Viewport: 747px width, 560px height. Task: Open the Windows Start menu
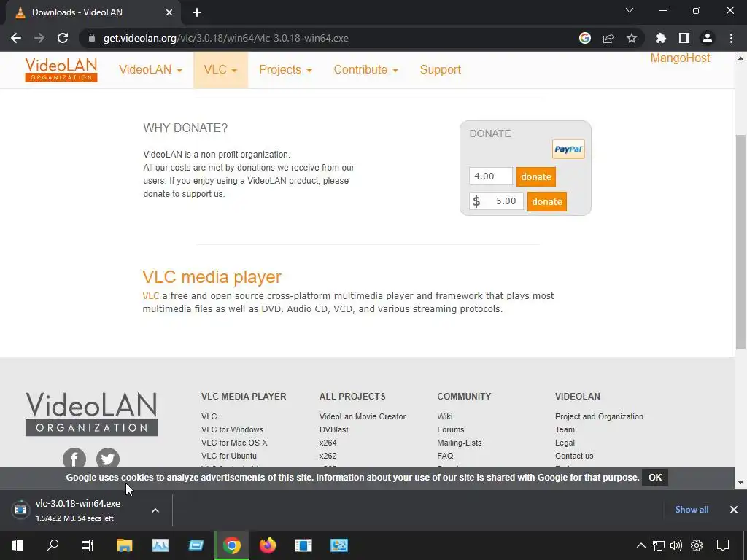18,545
